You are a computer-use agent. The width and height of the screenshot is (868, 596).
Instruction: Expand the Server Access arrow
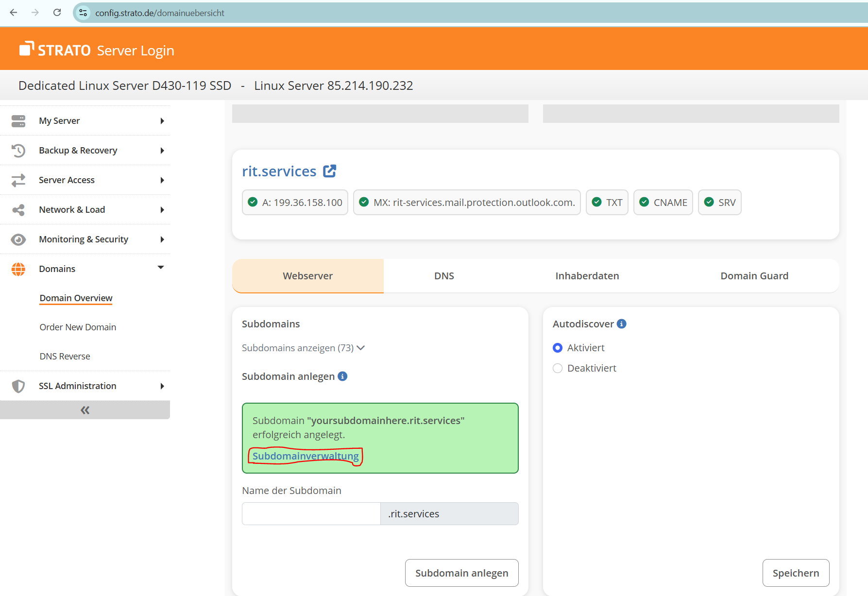[x=162, y=180]
